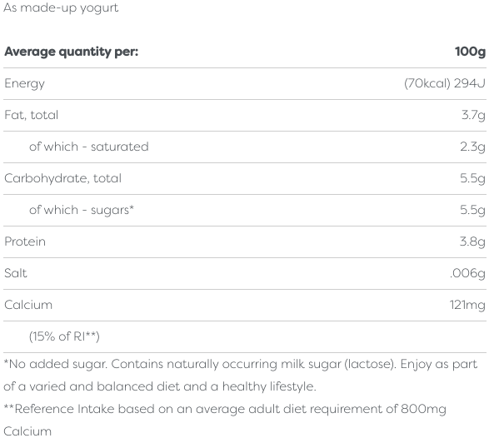Select the (70kcal) 294J energy value
The height and width of the screenshot is (448, 504).
pos(444,83)
